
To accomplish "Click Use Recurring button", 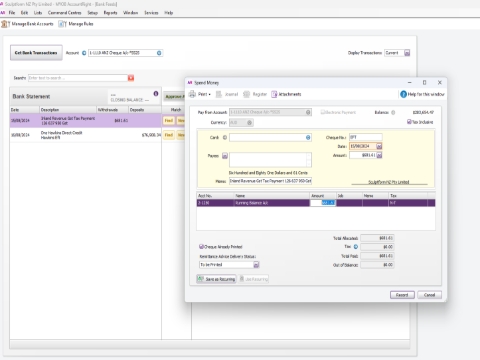I will pos(254,279).
